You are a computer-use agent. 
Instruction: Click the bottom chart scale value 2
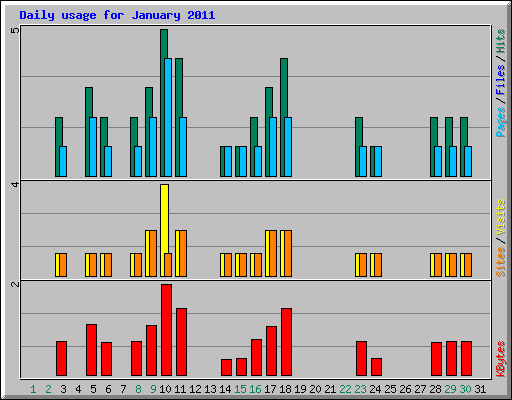pos(15,284)
